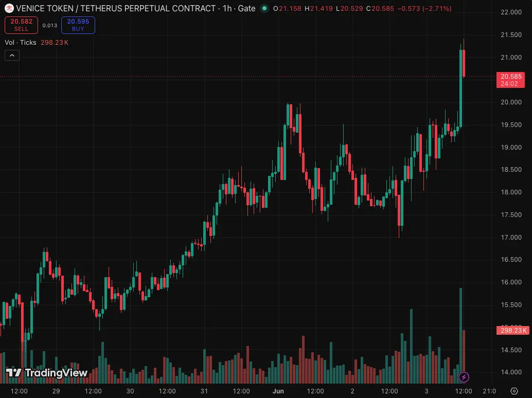Click the open value O21.158 in header
Image resolution: width=532 pixels, height=398 pixels.
(x=287, y=8)
